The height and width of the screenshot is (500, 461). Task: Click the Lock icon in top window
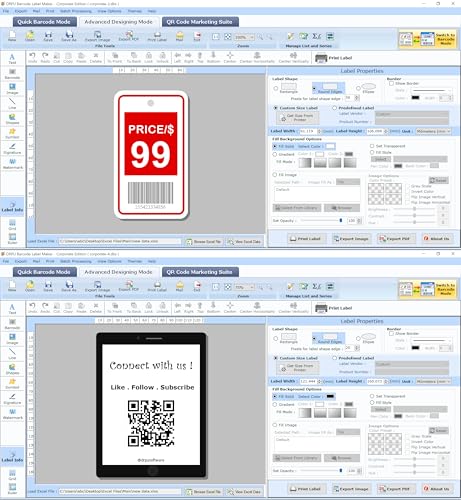149,57
